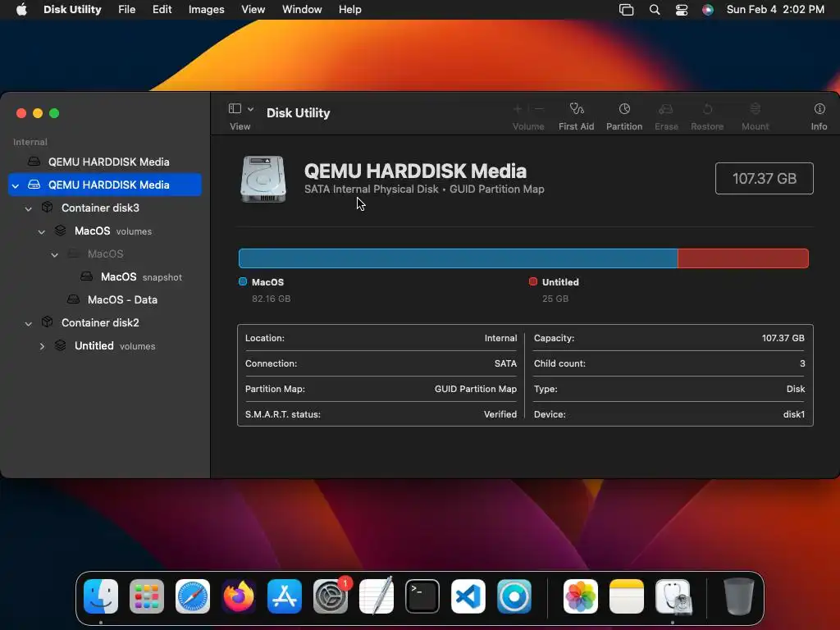
Task: Collapse the greyed MacOS volume entry
Action: [54, 254]
